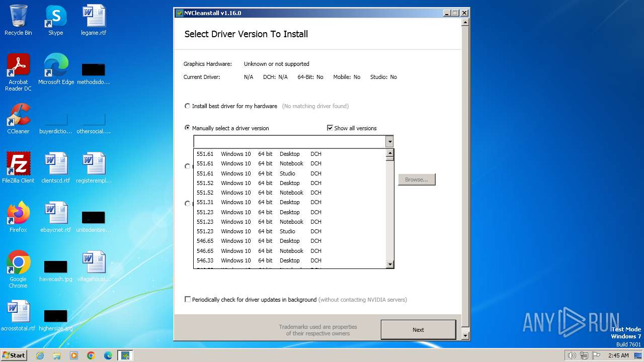644x362 pixels.
Task: Open the Recycle Bin desktop icon
Action: (18, 20)
